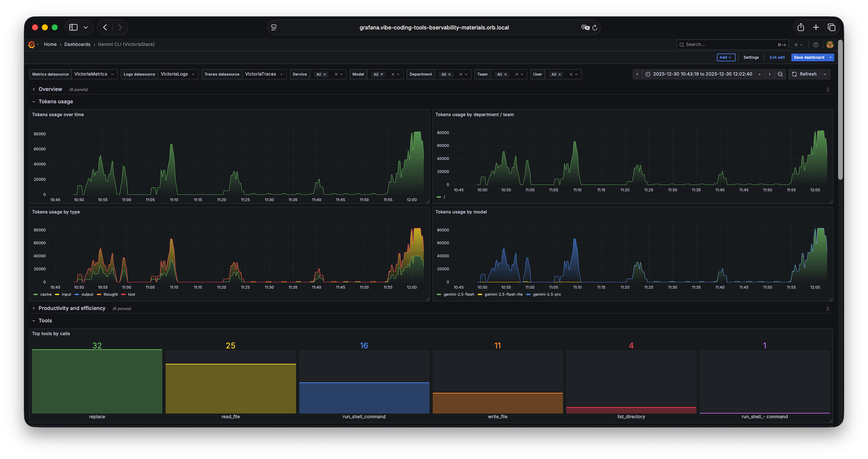The width and height of the screenshot is (868, 459).
Task: Reload page via Safari refresh icon
Action: [595, 27]
